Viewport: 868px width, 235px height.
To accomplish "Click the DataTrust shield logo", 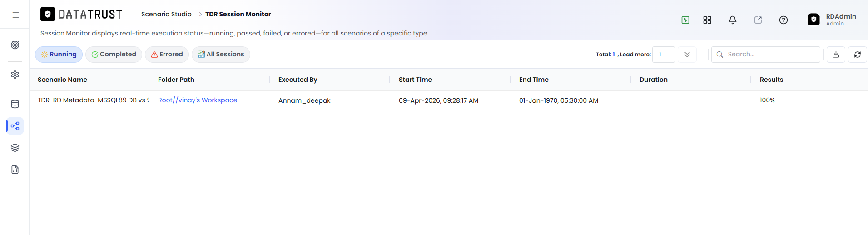I will (x=48, y=14).
